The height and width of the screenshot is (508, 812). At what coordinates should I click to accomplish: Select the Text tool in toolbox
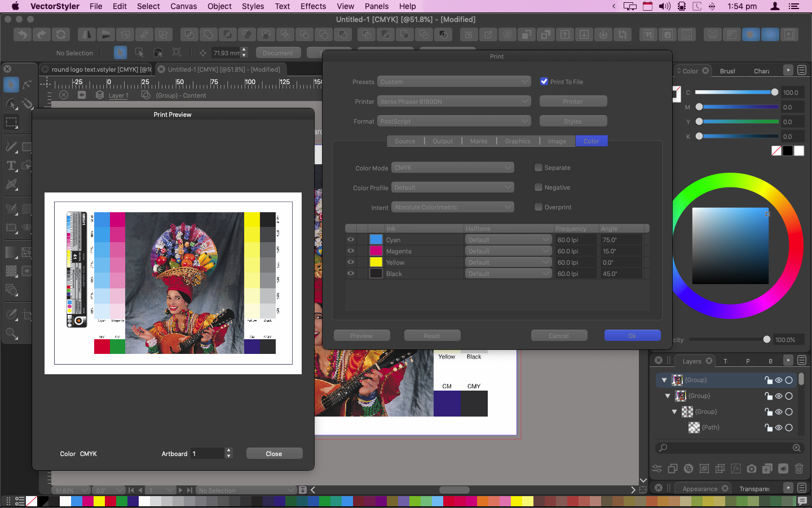pos(11,166)
